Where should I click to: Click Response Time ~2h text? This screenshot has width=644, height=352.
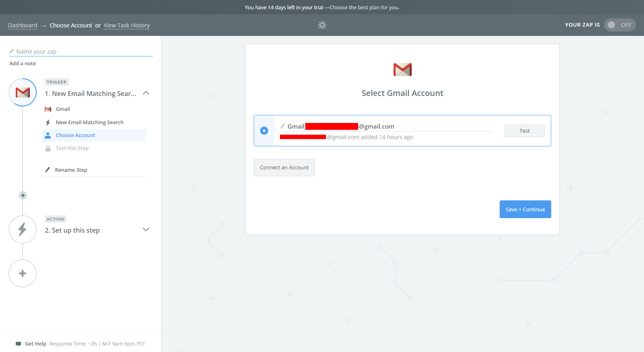tap(73, 344)
